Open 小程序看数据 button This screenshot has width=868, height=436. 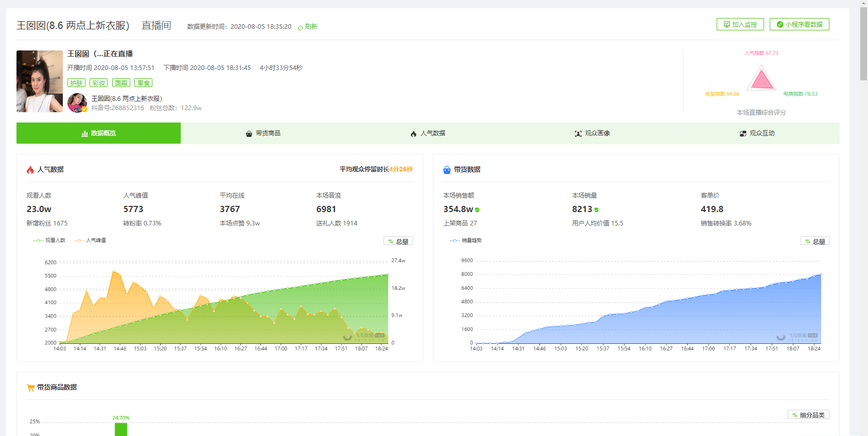tap(799, 24)
